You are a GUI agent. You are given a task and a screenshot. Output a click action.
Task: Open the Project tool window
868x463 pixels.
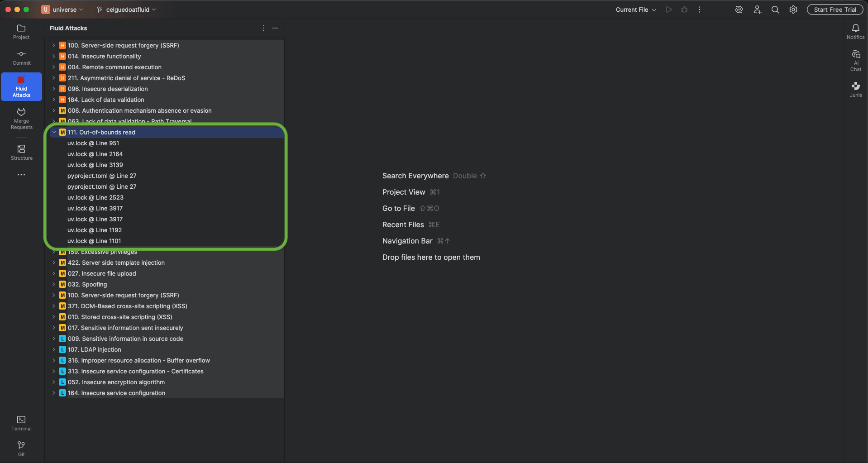pos(21,32)
